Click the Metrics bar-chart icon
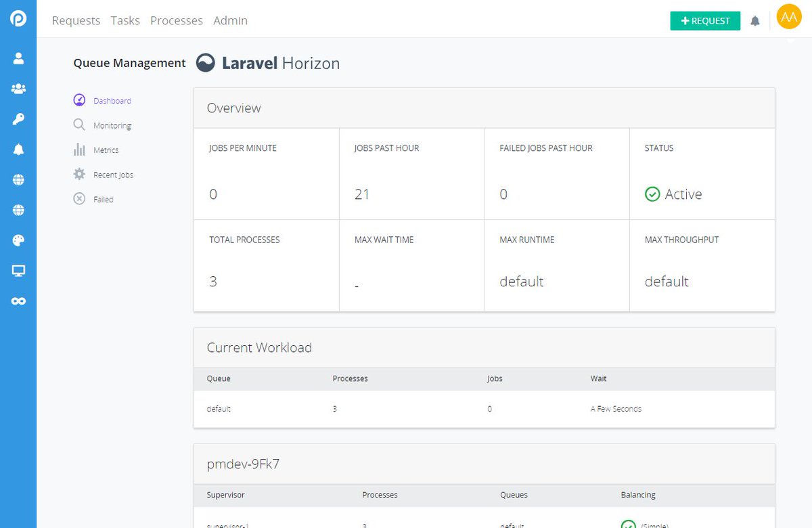The image size is (812, 528). point(80,149)
